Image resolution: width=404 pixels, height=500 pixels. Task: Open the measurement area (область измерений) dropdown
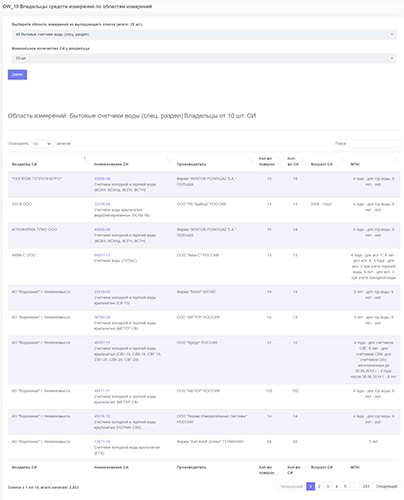coord(204,34)
